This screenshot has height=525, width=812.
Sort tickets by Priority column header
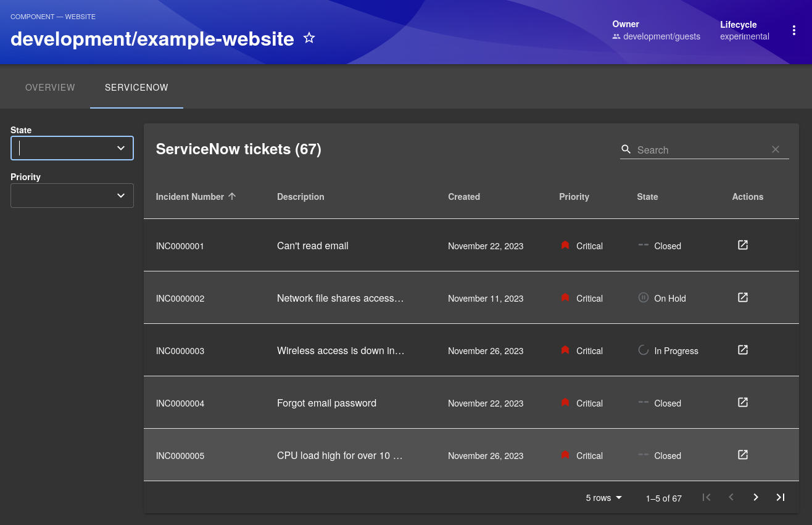point(574,197)
